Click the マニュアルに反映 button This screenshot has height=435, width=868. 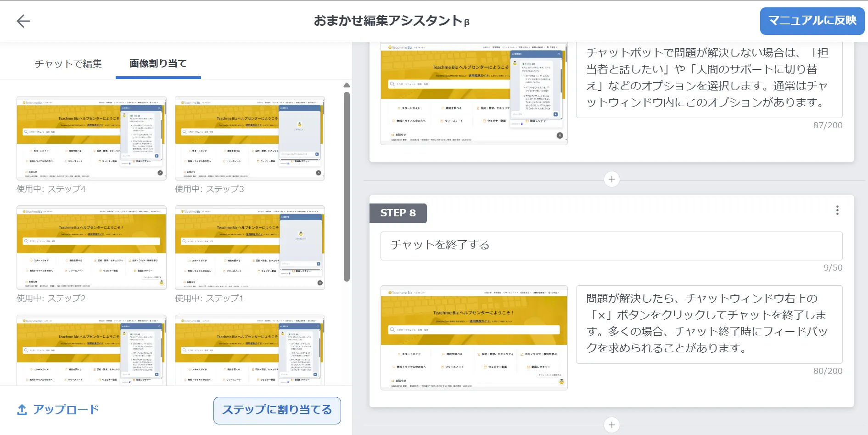[812, 21]
